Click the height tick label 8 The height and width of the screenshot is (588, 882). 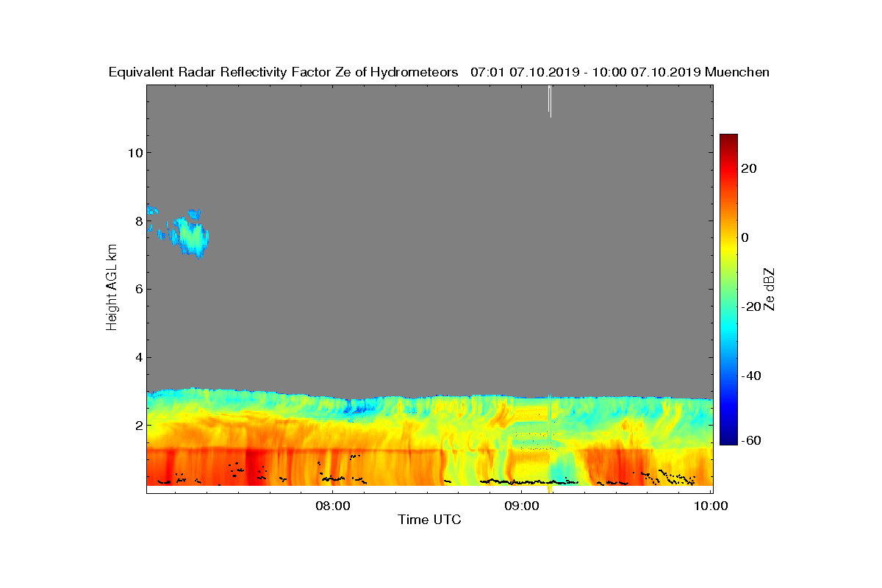[138, 220]
